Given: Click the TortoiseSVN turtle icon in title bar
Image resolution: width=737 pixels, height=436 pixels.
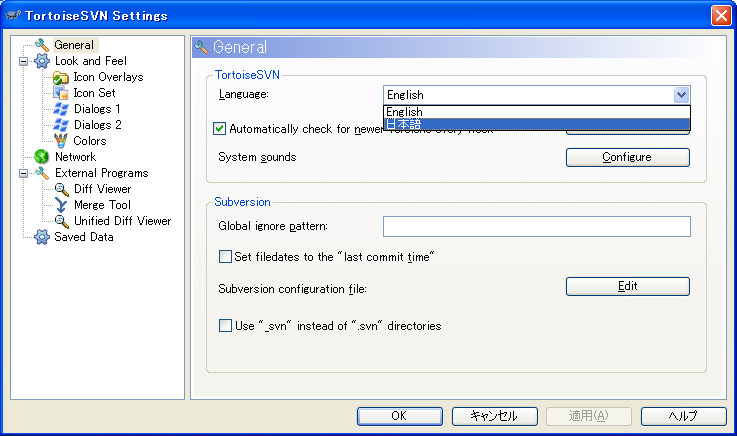Looking at the screenshot, I should [x=13, y=15].
